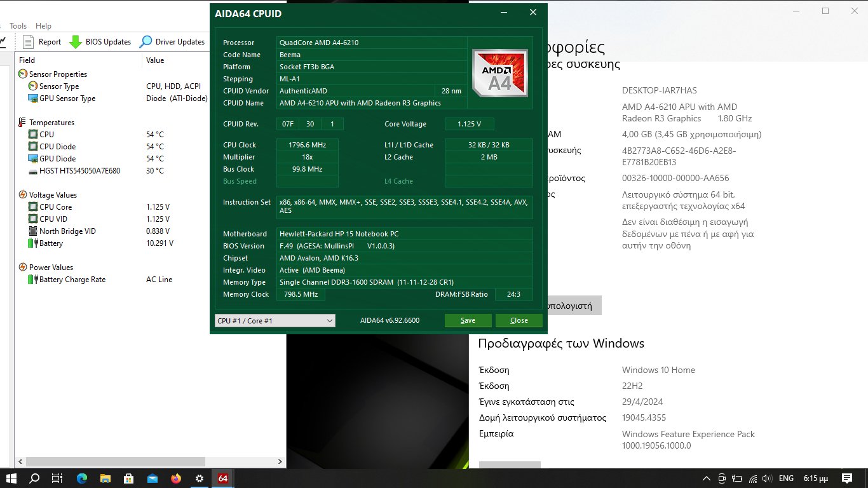Click the Battery Charge Rate icon
This screenshot has height=488, width=868.
[x=33, y=280]
